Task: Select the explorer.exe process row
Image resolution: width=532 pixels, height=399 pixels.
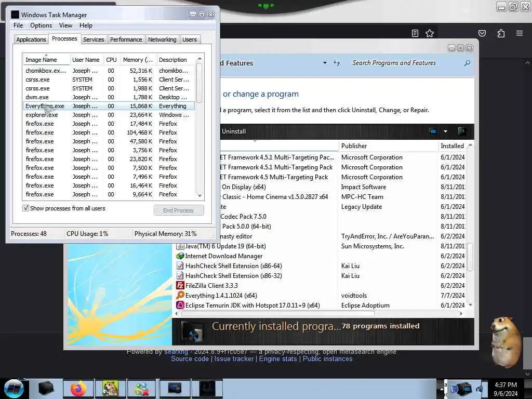Action: [x=109, y=115]
